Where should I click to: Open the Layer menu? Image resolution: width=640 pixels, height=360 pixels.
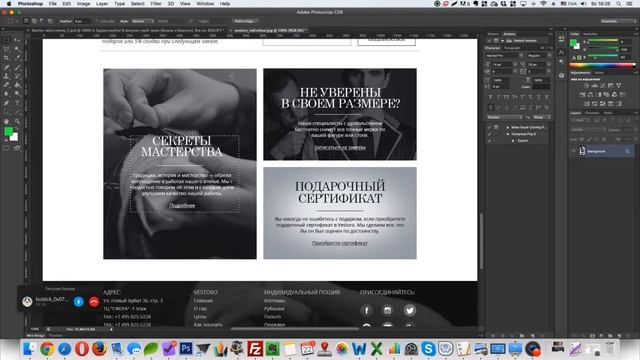102,4
